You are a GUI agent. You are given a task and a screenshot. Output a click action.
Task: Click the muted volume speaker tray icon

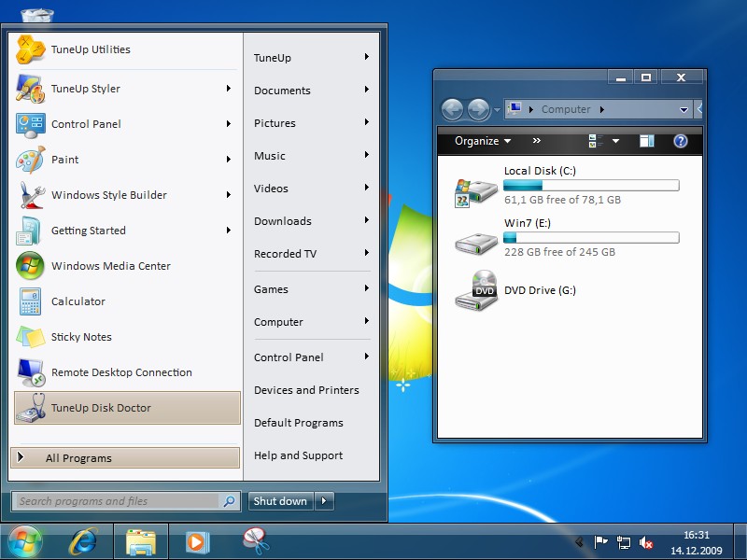tap(645, 542)
